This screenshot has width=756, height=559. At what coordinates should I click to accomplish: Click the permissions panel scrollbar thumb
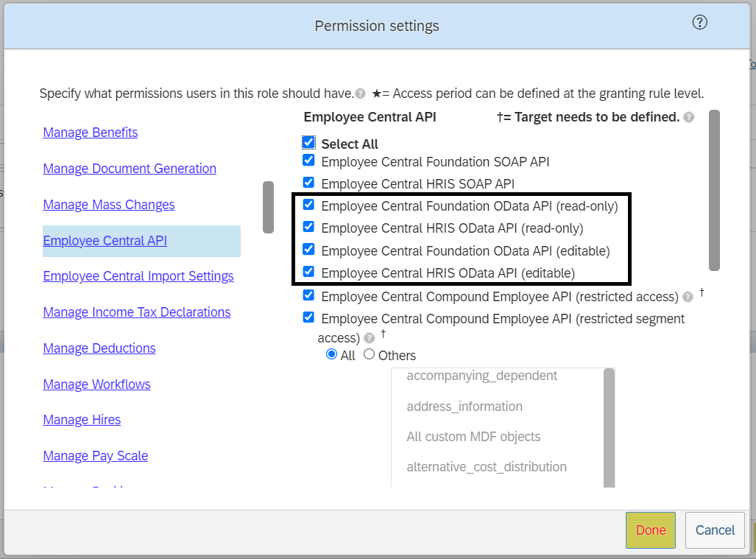[x=714, y=191]
